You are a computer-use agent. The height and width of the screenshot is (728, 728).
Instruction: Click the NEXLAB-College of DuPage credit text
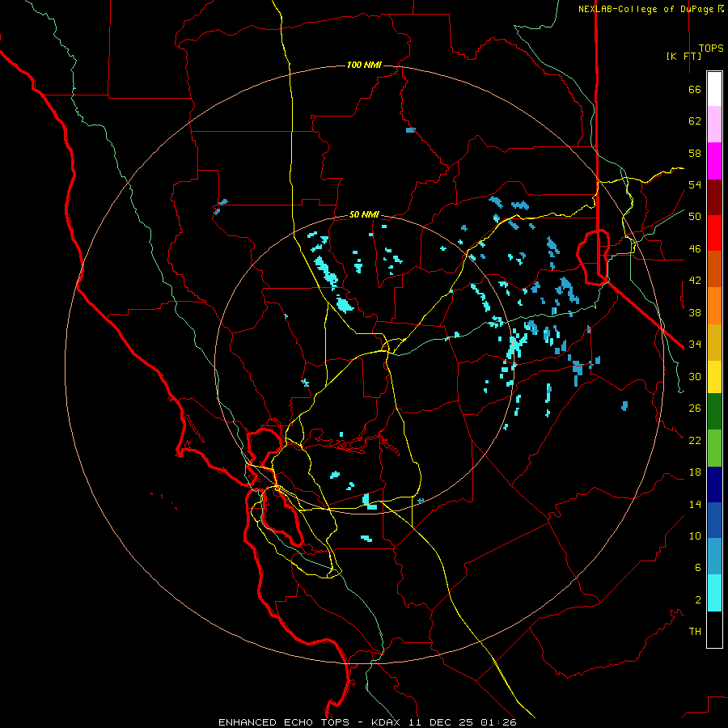point(647,9)
